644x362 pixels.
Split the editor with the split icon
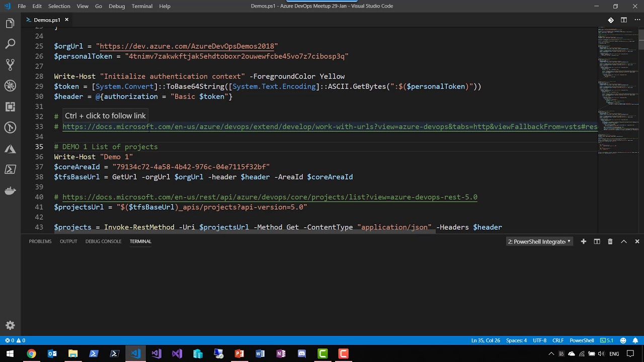pyautogui.click(x=623, y=20)
